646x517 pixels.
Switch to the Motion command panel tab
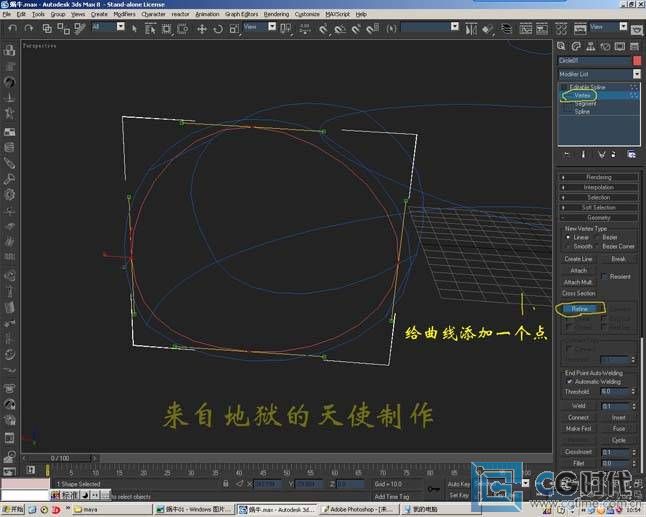pyautogui.click(x=605, y=46)
